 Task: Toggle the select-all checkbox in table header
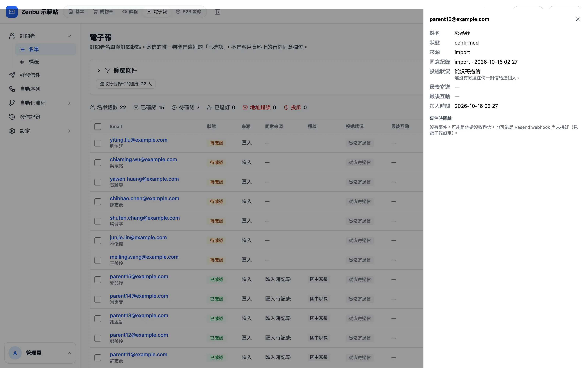pyautogui.click(x=98, y=127)
